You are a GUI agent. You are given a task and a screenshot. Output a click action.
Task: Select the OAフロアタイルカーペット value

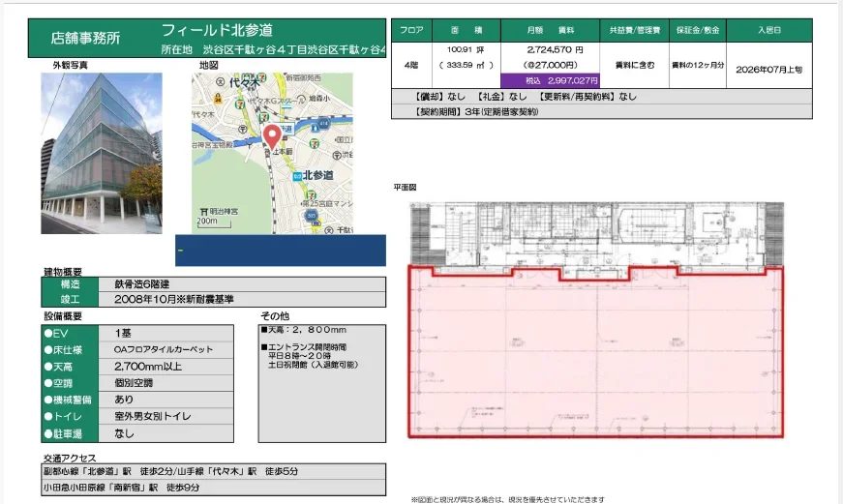coord(164,350)
